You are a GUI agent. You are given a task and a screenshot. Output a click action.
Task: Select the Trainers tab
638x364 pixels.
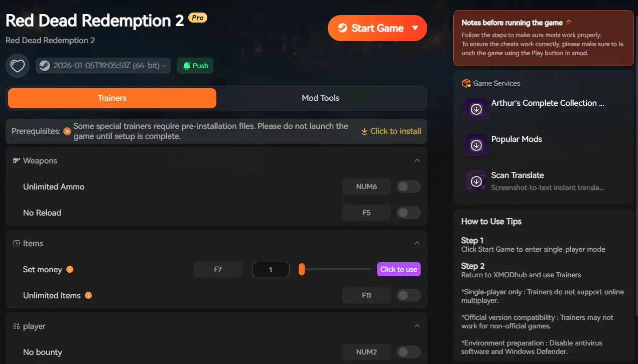(111, 98)
